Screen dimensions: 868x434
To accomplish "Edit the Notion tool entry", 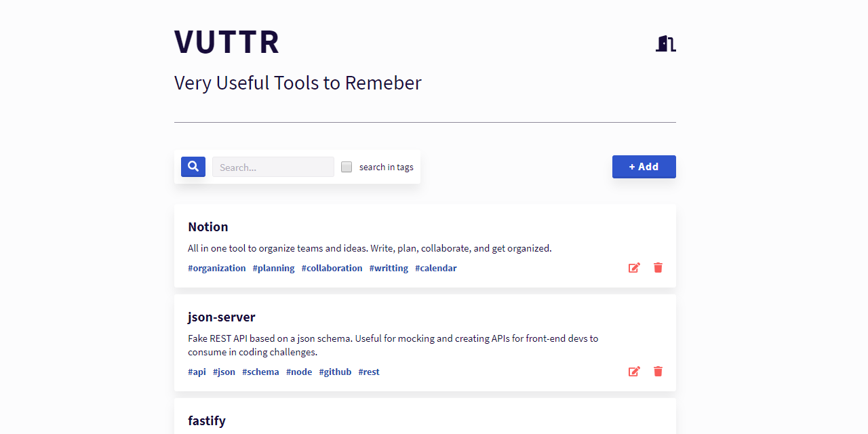I will pyautogui.click(x=634, y=267).
